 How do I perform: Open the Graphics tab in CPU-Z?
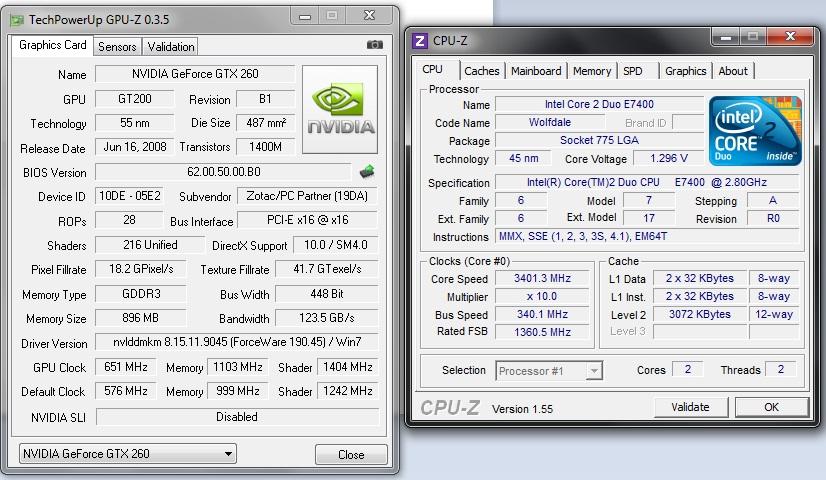click(x=685, y=71)
